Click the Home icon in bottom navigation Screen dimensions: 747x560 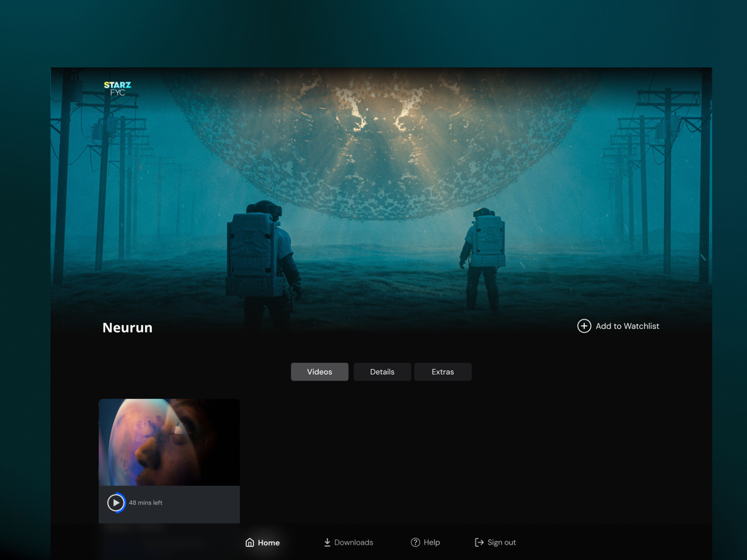pos(249,542)
